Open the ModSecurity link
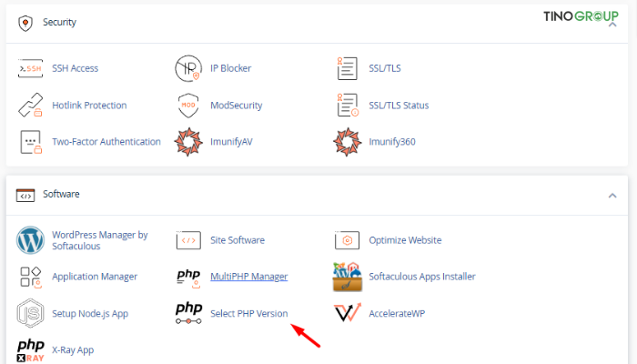Image resolution: width=637 pixels, height=364 pixels. pos(237,106)
